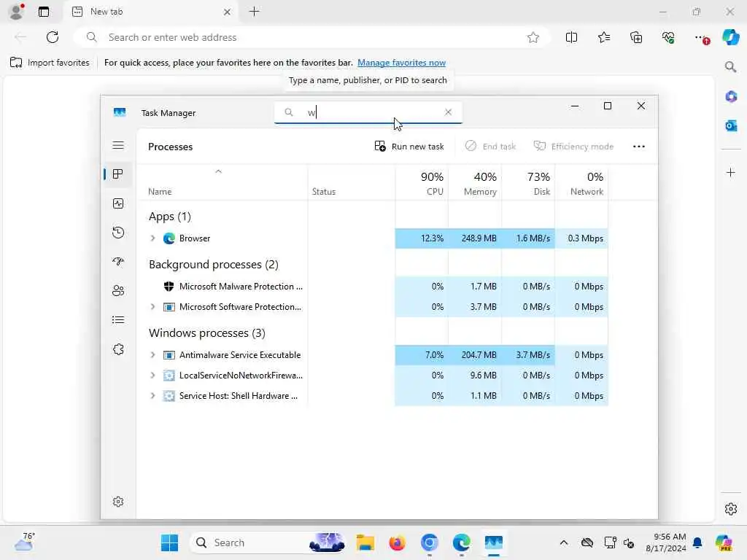The width and height of the screenshot is (747, 560).
Task: Open Task Manager navigation hamburger menu
Action: click(118, 145)
